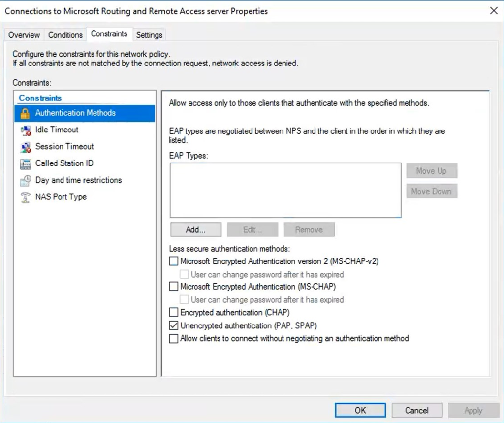504x423 pixels.
Task: Open the Conditions tab
Action: [65, 35]
